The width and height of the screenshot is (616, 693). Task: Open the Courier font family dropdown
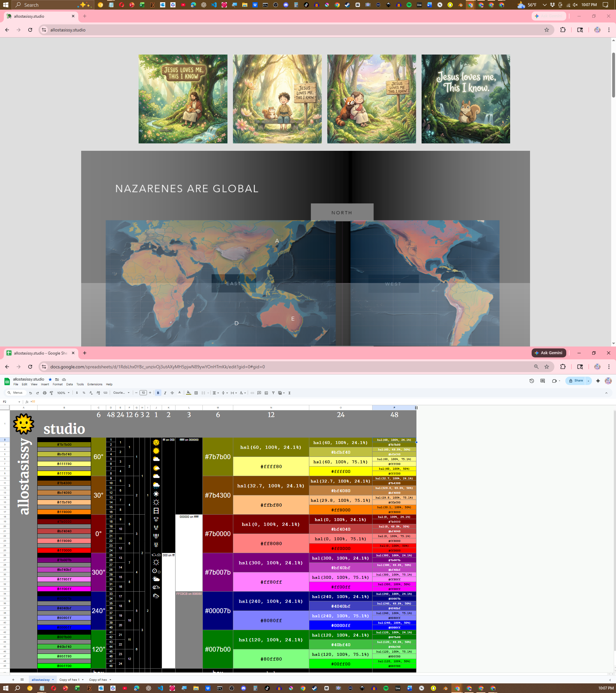pyautogui.click(x=121, y=393)
